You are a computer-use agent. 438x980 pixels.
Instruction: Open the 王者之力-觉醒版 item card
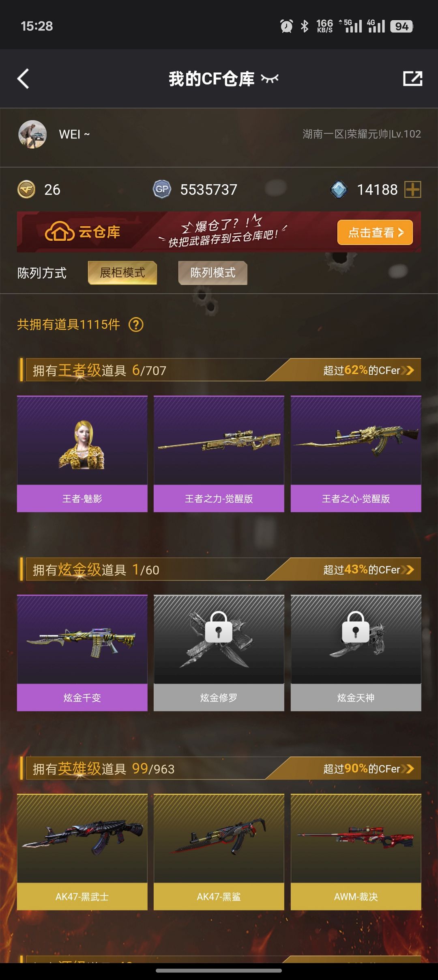(219, 454)
